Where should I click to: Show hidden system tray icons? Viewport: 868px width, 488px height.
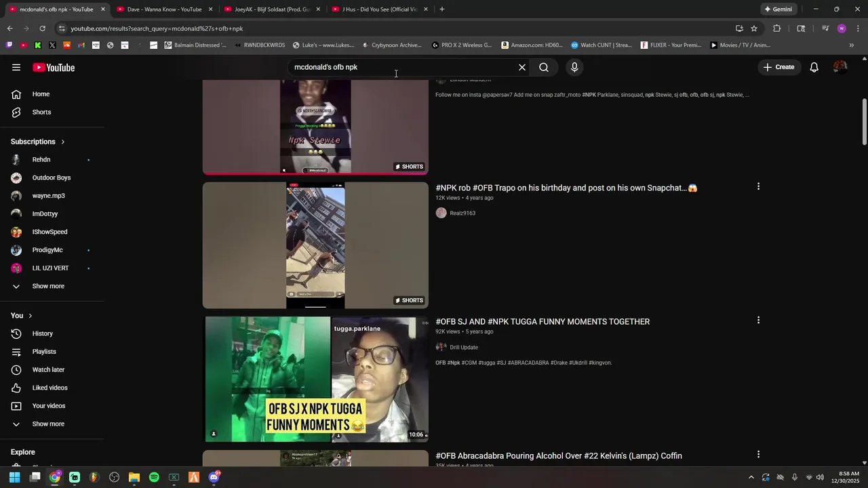coord(751,477)
